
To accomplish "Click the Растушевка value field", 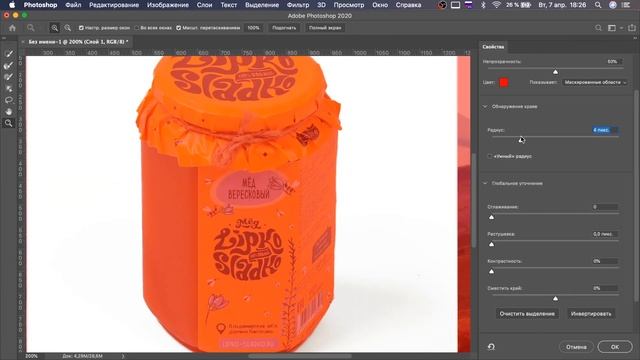I will pyautogui.click(x=605, y=234).
